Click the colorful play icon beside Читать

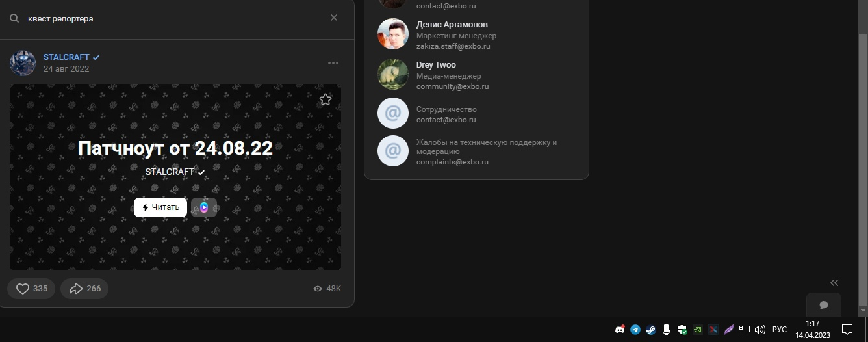[x=204, y=207]
